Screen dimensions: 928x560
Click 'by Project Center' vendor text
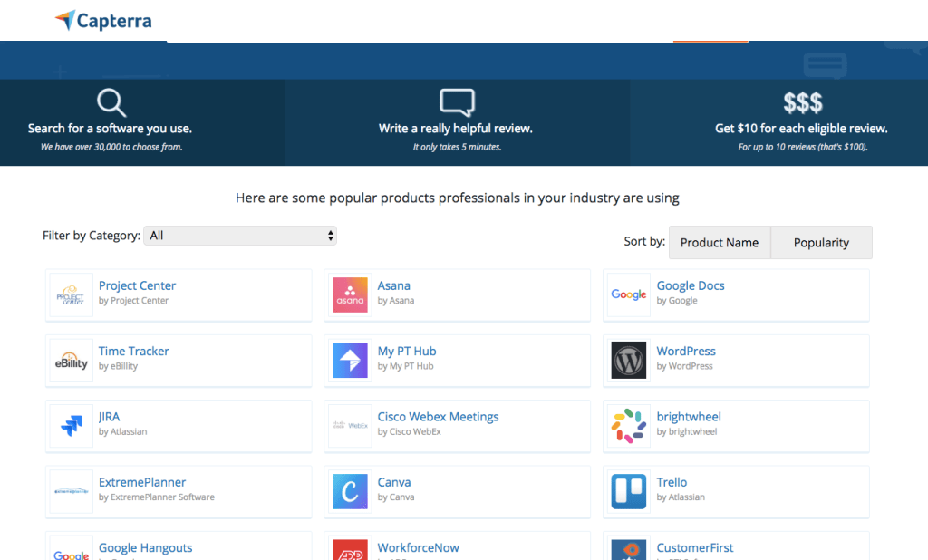click(134, 301)
